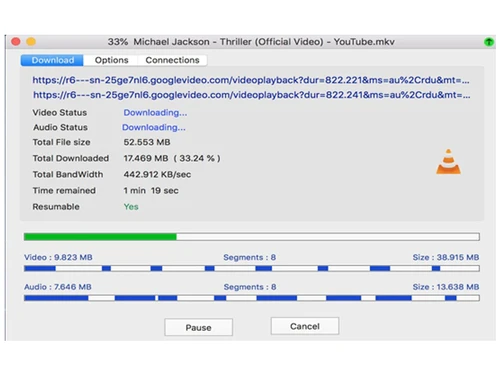Click the video 'Segments : 8' label
The height and width of the screenshot is (375, 500).
(x=250, y=257)
